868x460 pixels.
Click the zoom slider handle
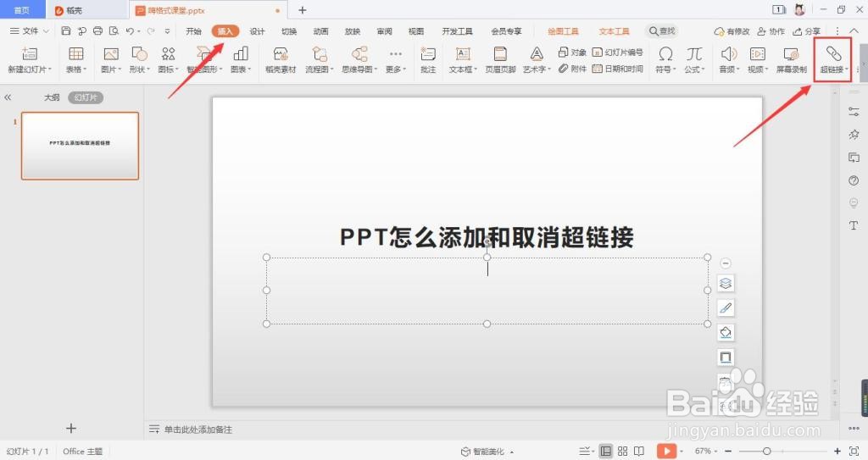(766, 452)
